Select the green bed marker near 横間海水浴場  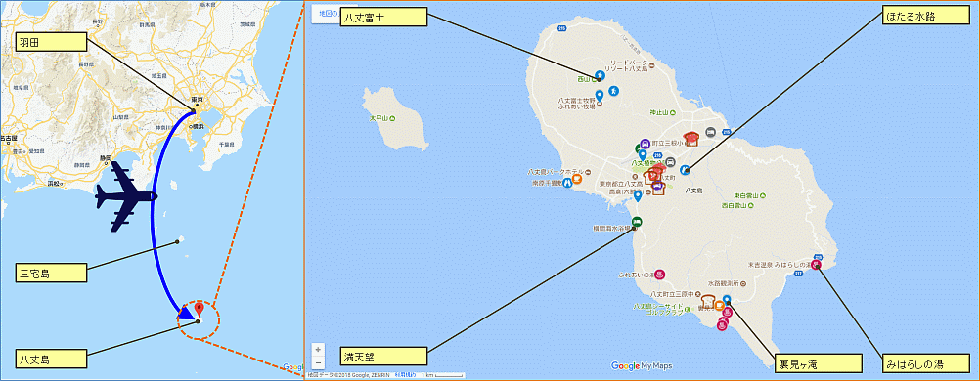point(637,221)
